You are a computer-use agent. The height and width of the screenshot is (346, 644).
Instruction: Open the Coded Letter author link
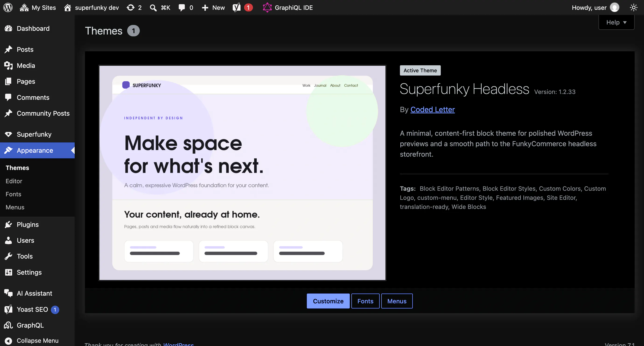point(433,109)
